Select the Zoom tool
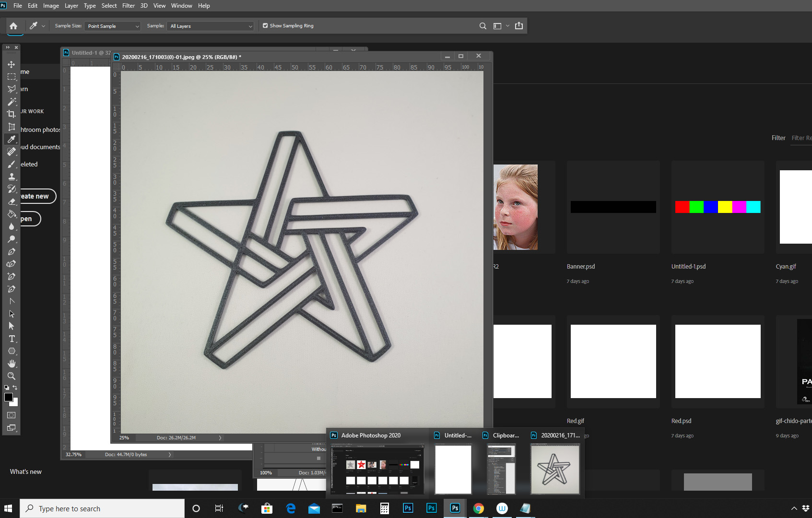 pyautogui.click(x=12, y=376)
